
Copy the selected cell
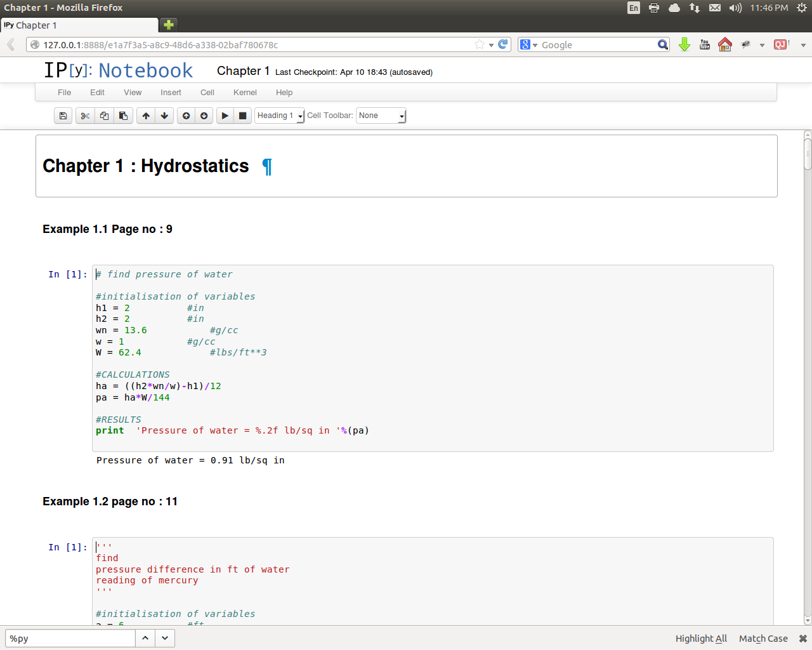click(x=104, y=116)
